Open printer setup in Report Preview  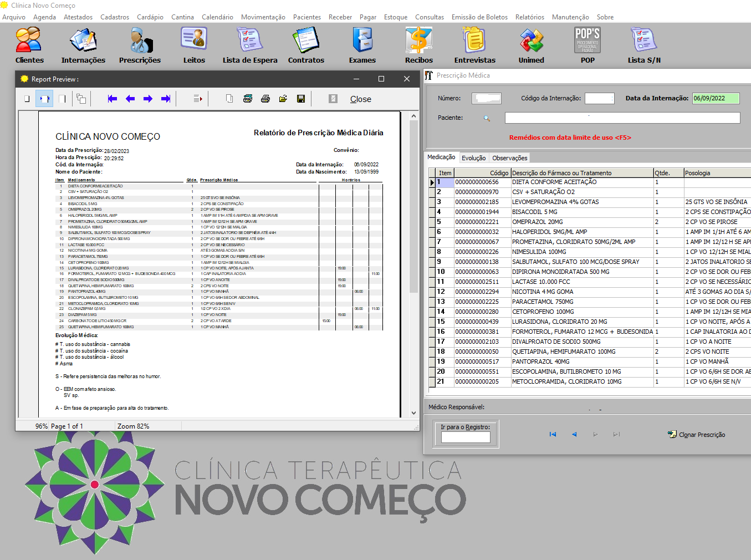click(248, 99)
